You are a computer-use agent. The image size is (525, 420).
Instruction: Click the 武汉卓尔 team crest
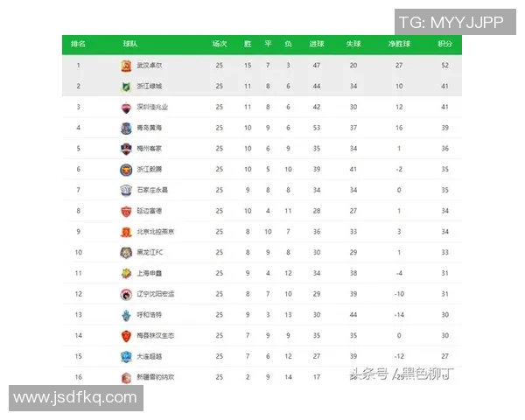(126, 66)
